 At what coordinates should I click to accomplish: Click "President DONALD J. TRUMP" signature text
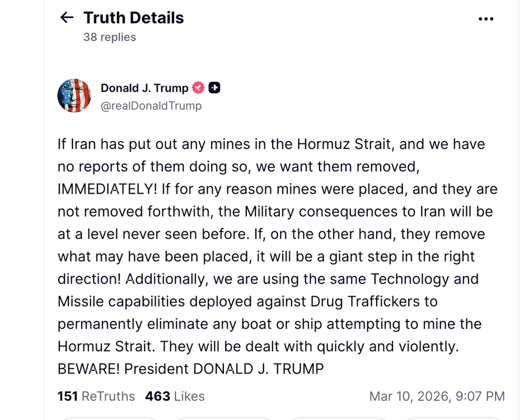coord(224,369)
